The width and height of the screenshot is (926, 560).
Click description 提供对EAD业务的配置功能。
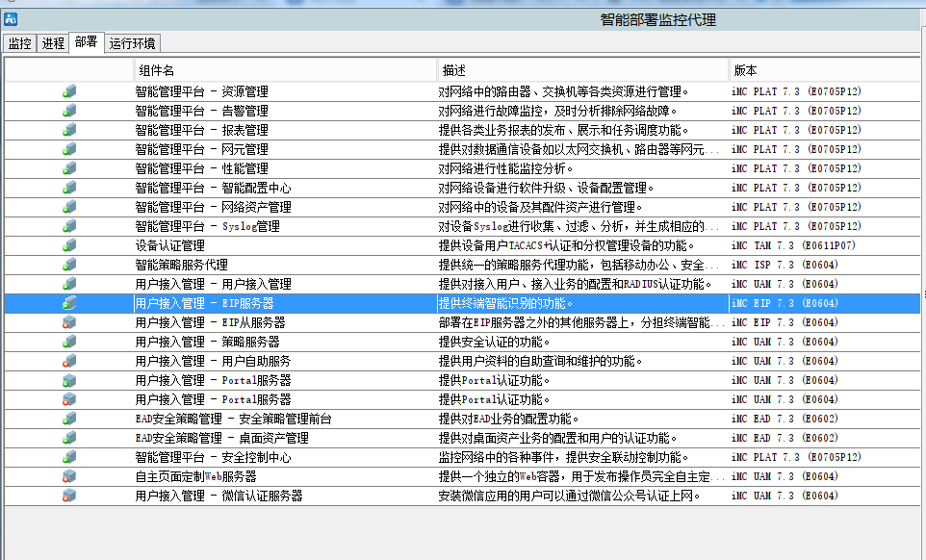(508, 419)
